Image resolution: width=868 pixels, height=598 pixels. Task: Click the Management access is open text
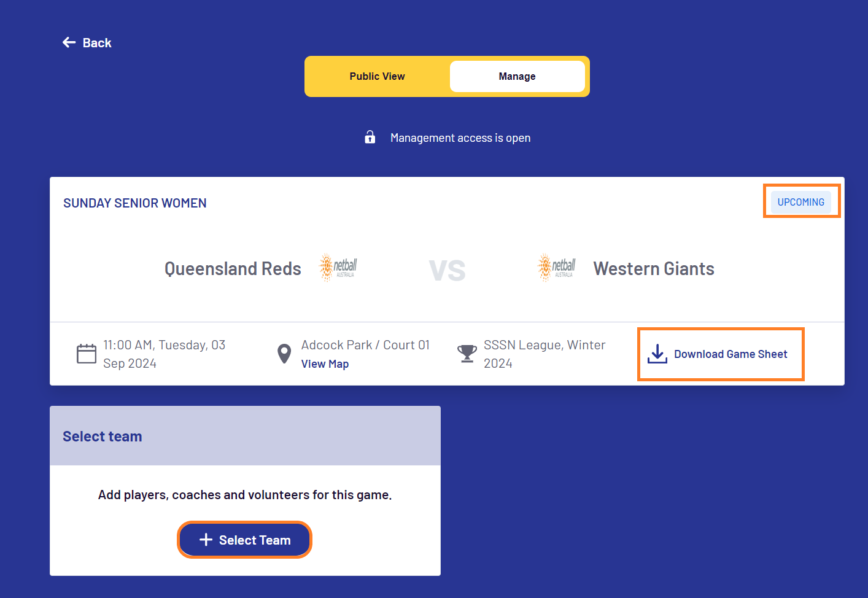[x=460, y=138]
